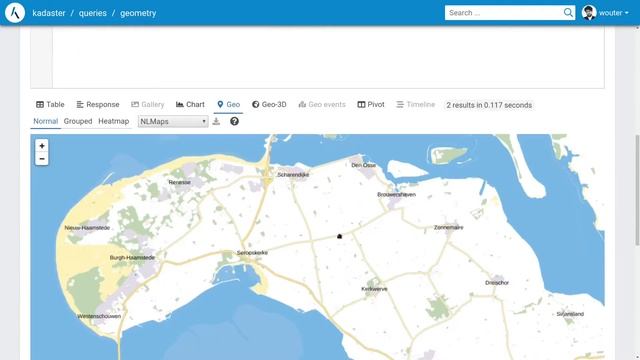Switch to the Pivot tab
The height and width of the screenshot is (360, 640).
point(371,104)
